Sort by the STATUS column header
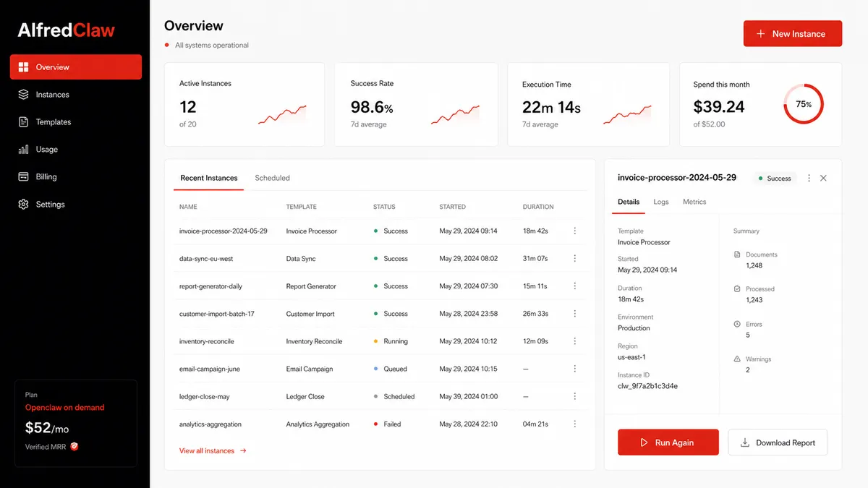 [x=384, y=207]
